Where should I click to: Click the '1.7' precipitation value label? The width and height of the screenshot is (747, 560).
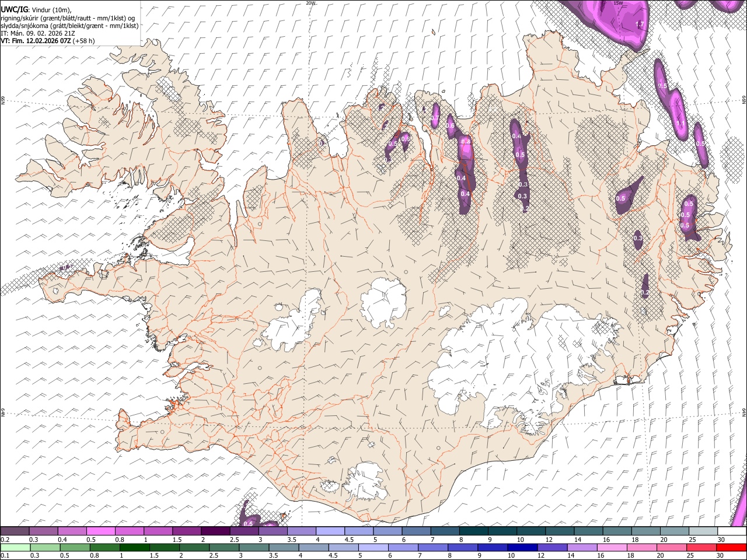click(639, 24)
